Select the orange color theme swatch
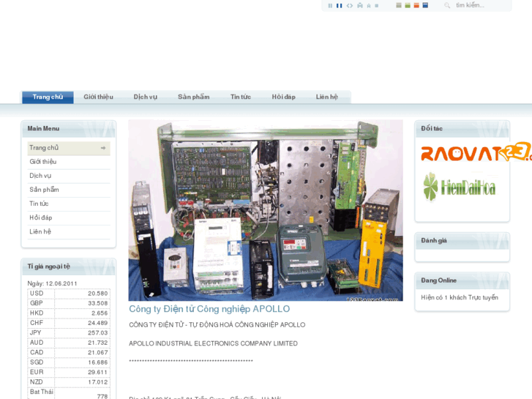 (416, 6)
